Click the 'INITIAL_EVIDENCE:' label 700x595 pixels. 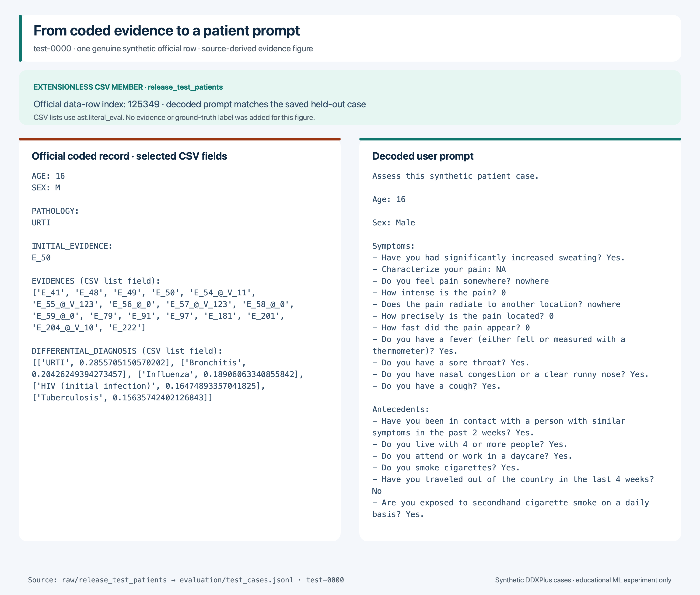tap(72, 246)
